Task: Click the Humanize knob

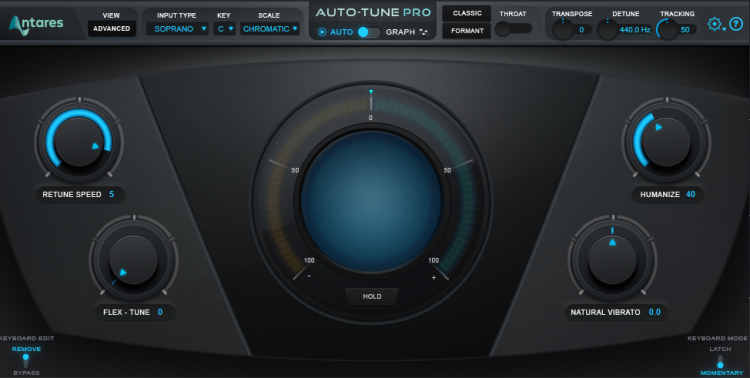Action: coord(666,142)
